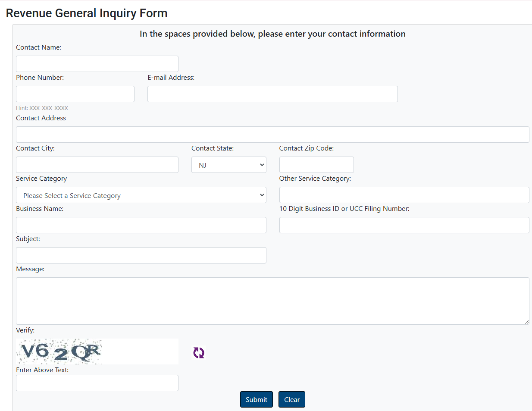Activate the Contact Address field
This screenshot has height=411, width=532.
click(x=272, y=135)
